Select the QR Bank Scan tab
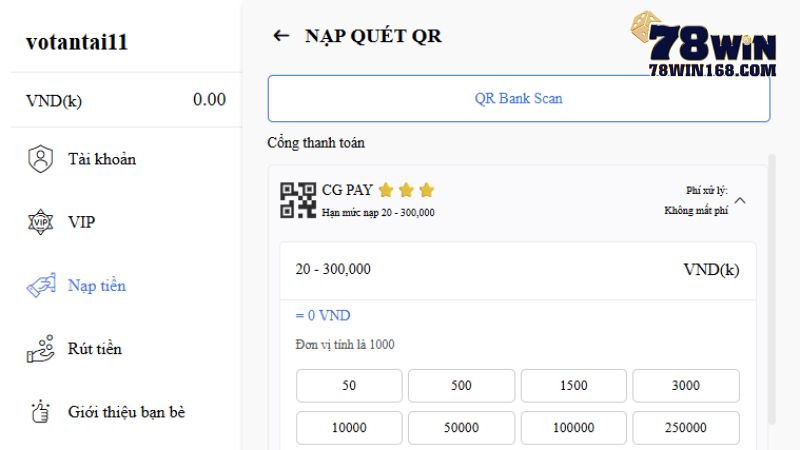Screen dimensions: 800x450 518,98
